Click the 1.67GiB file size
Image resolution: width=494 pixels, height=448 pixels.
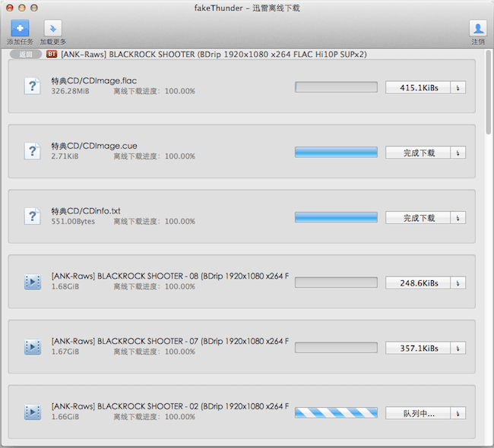coord(65,352)
